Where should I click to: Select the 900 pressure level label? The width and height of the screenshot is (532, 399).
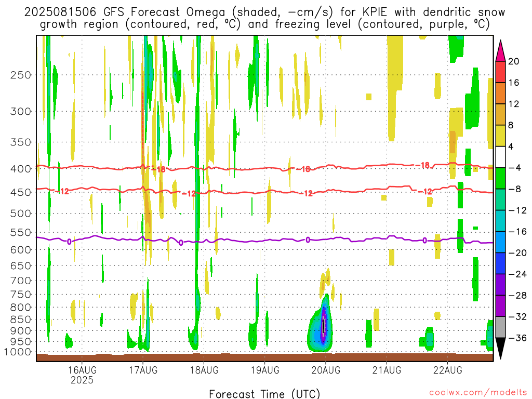tap(21, 331)
